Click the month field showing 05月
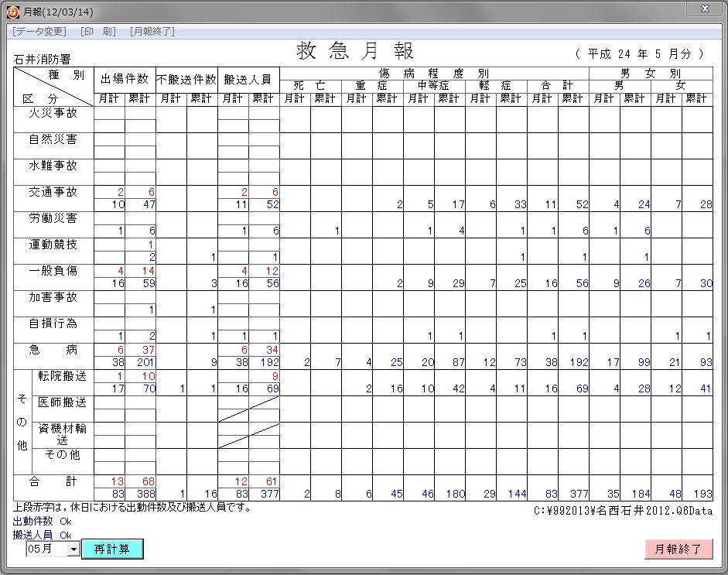 (46, 549)
